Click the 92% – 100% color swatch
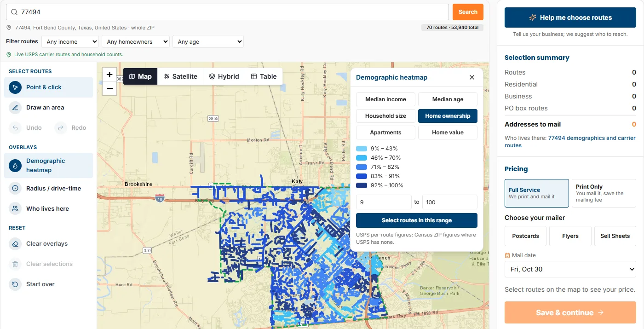This screenshot has height=329, width=644. coord(362,185)
